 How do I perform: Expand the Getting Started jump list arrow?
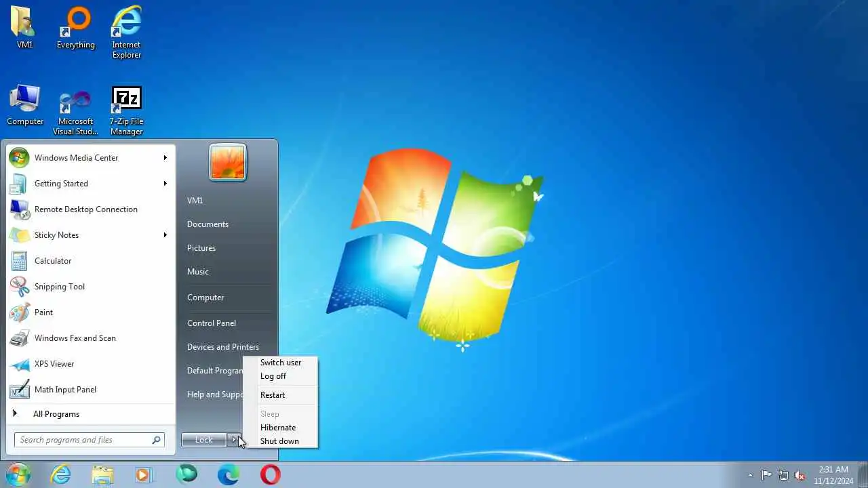click(165, 184)
